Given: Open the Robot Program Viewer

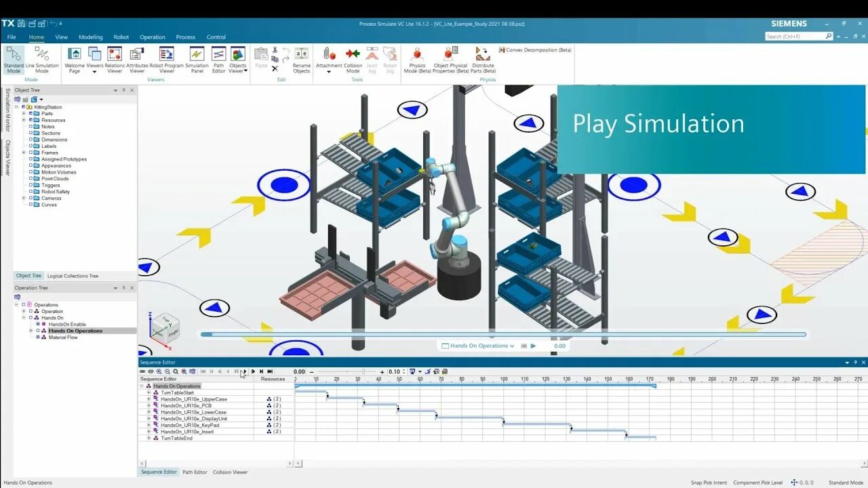Looking at the screenshot, I should tap(166, 60).
